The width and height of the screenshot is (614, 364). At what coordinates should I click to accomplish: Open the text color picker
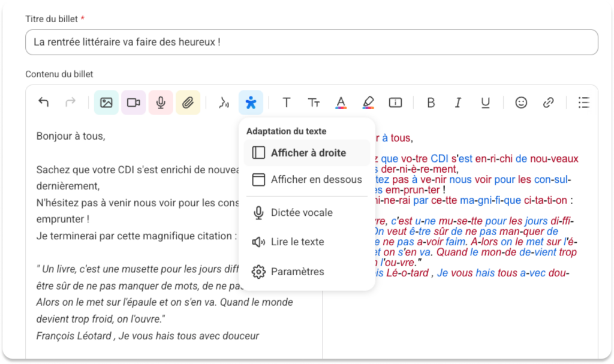click(x=341, y=103)
